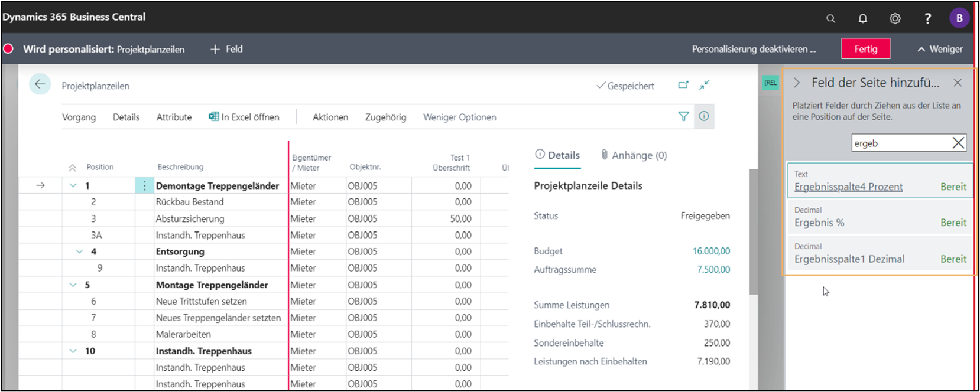Screen dimensions: 980x392
Task: Click the back arrow next to Projektplanzeilen
Action: coord(40,84)
